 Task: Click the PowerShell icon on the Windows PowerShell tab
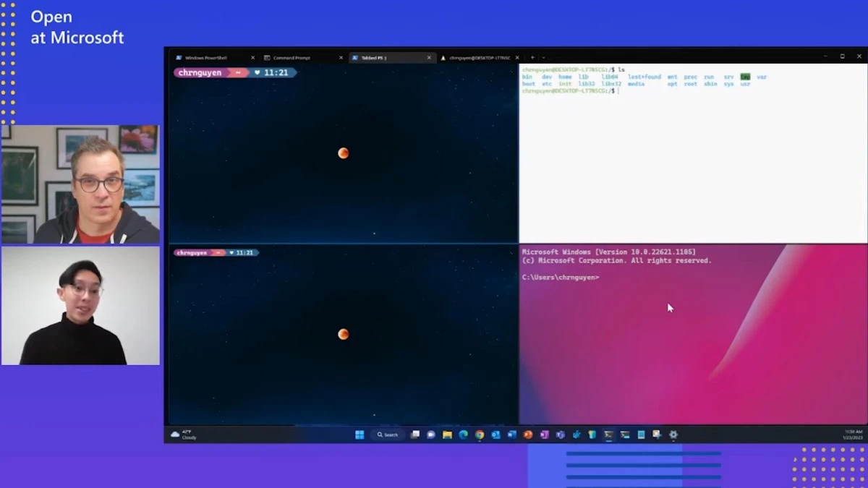coord(179,57)
